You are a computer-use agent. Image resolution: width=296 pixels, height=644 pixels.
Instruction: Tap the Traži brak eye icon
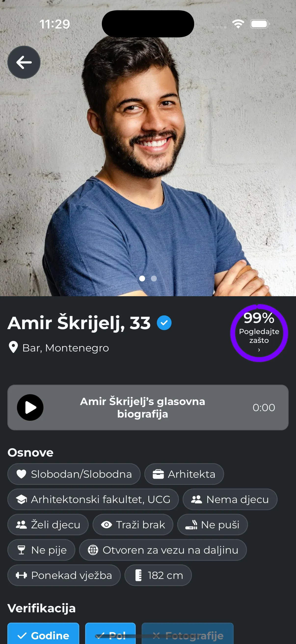[x=107, y=524]
